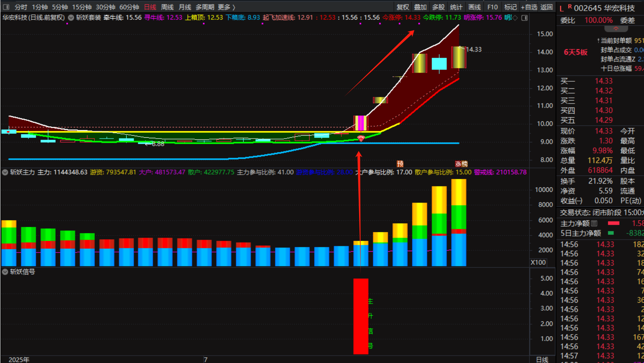Click the red L mark before the stock code
This screenshot has width=644, height=363.
click(x=562, y=9)
